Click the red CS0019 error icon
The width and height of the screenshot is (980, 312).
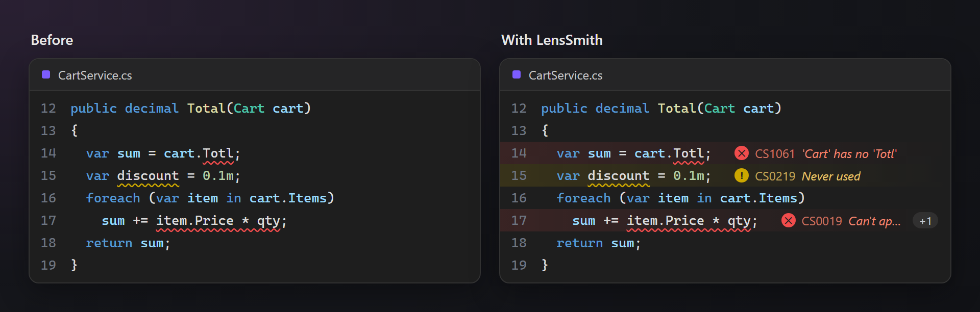(788, 221)
